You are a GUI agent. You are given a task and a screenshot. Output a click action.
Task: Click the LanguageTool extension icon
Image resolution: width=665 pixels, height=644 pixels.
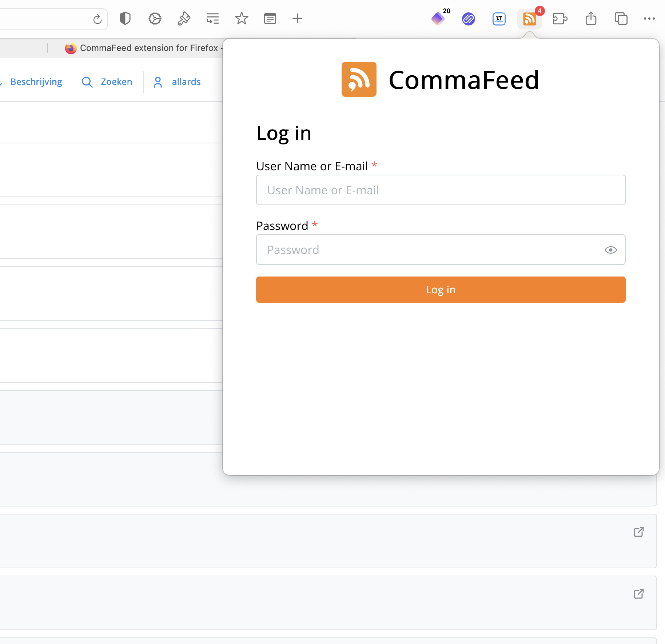[499, 19]
